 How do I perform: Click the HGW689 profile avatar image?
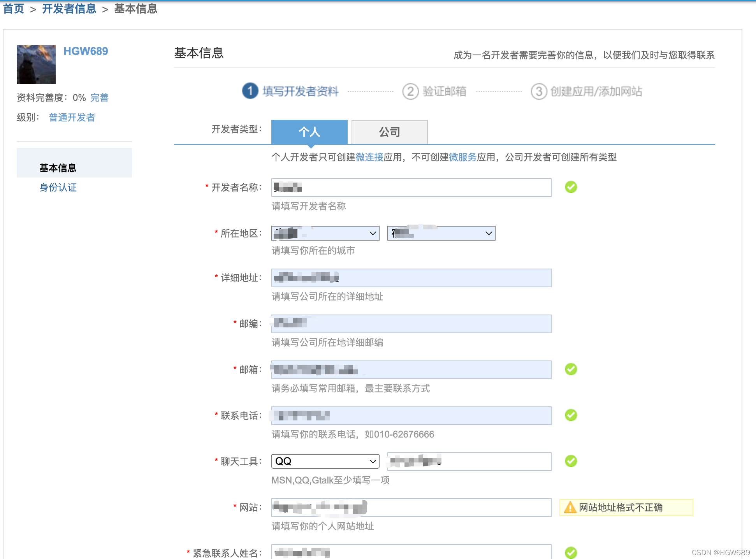click(x=36, y=65)
